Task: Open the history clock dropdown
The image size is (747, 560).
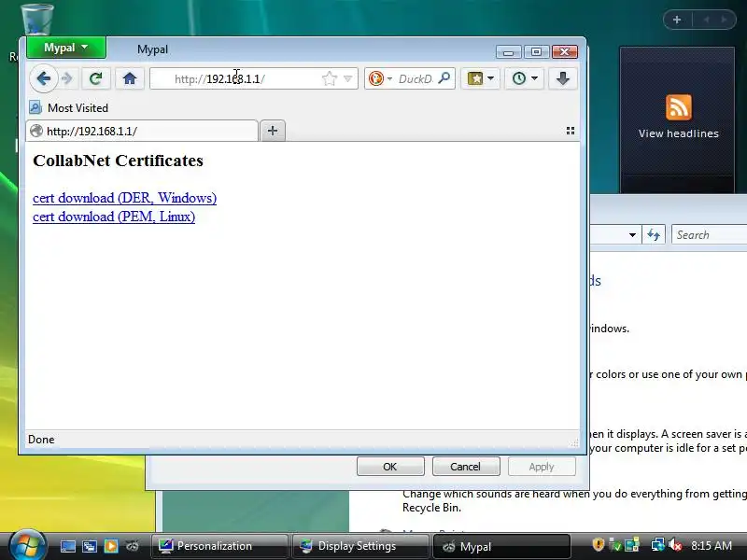Action: [524, 78]
